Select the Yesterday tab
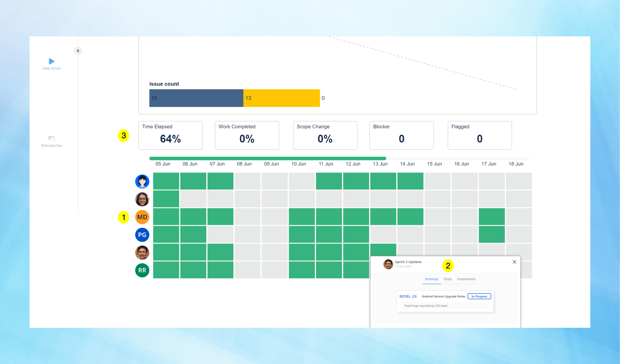This screenshot has height=364, width=620. (x=431, y=279)
